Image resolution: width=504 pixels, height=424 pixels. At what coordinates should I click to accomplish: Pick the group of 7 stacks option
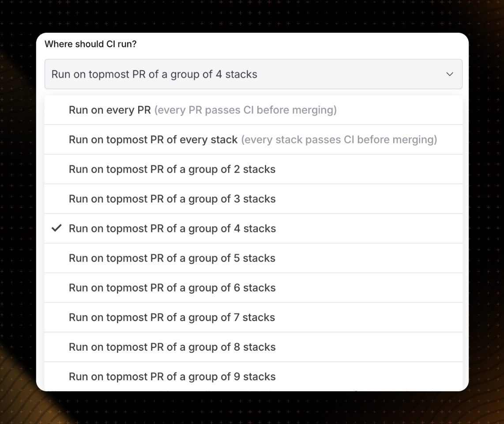point(172,317)
